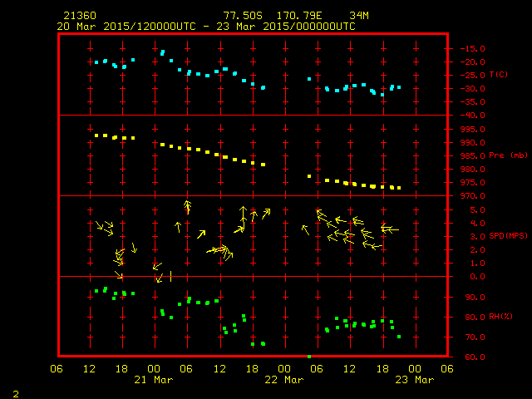Click the 975.0 pressure tick value
This screenshot has height=399, width=532.
tap(473, 183)
